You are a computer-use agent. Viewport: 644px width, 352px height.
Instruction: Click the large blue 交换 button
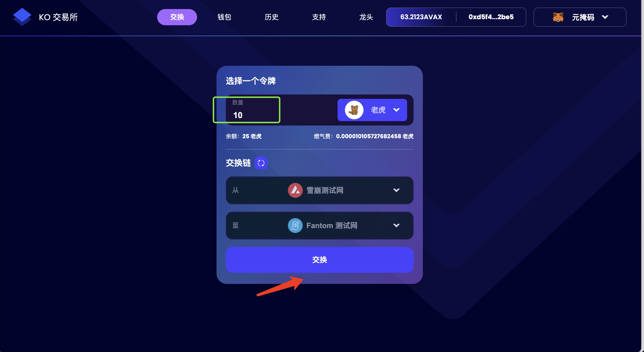point(319,260)
